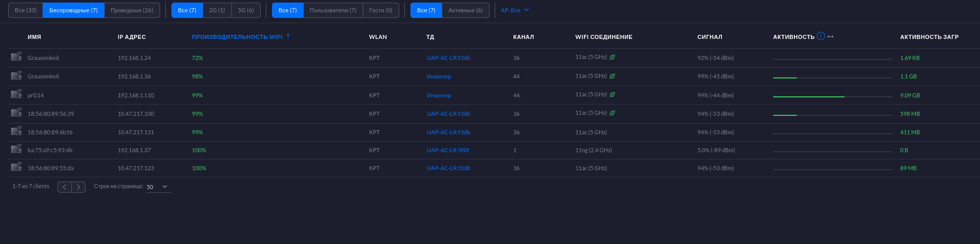Click device icon for ba:75:a9:c5:93:4b
This screenshot has width=980, height=244.
[16, 149]
